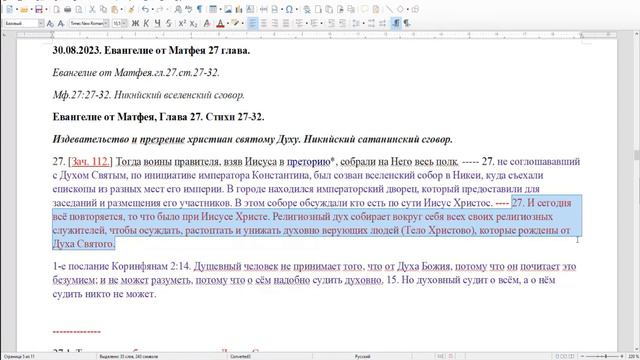Click the red font color button
The image size is (640, 360).
(220, 23)
